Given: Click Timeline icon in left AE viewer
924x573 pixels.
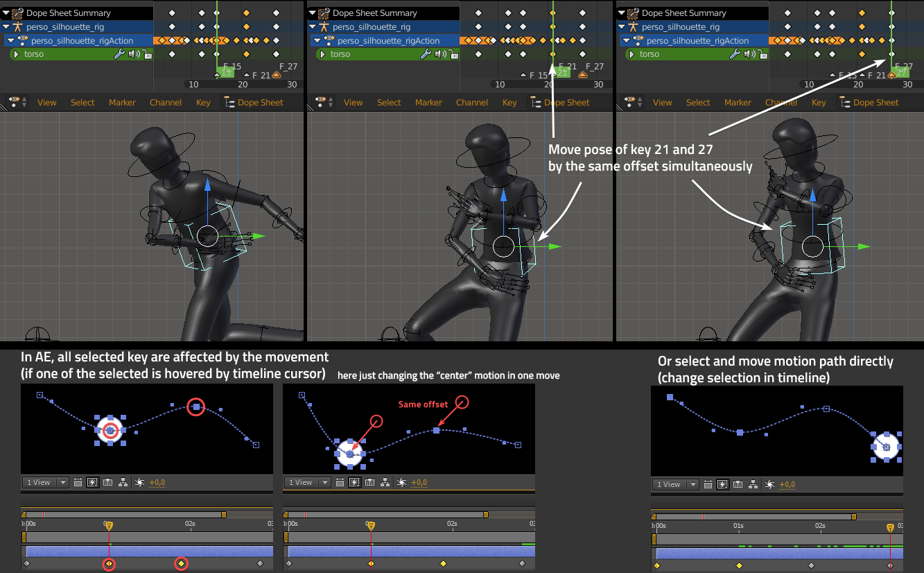Looking at the screenshot, I should tap(108, 483).
